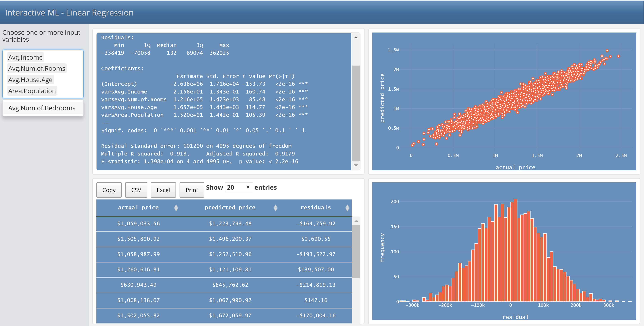Click the Avg.House.Age selected variable tag
The height and width of the screenshot is (326, 644).
(x=30, y=80)
